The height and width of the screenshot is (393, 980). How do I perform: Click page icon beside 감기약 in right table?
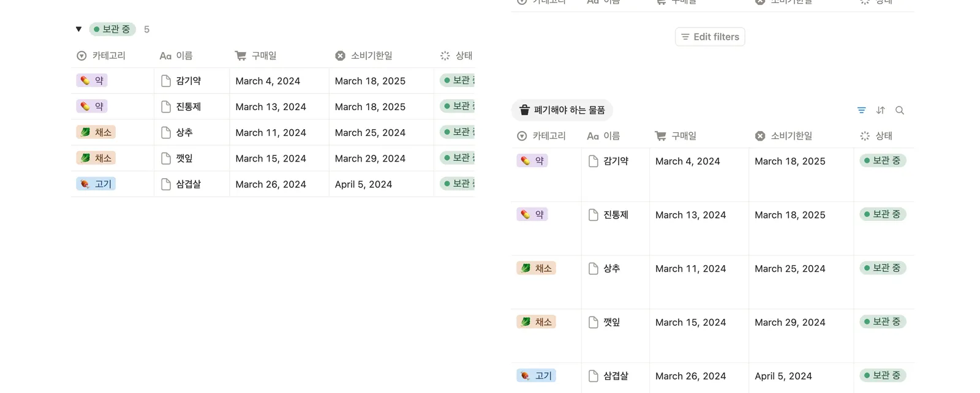coord(593,161)
